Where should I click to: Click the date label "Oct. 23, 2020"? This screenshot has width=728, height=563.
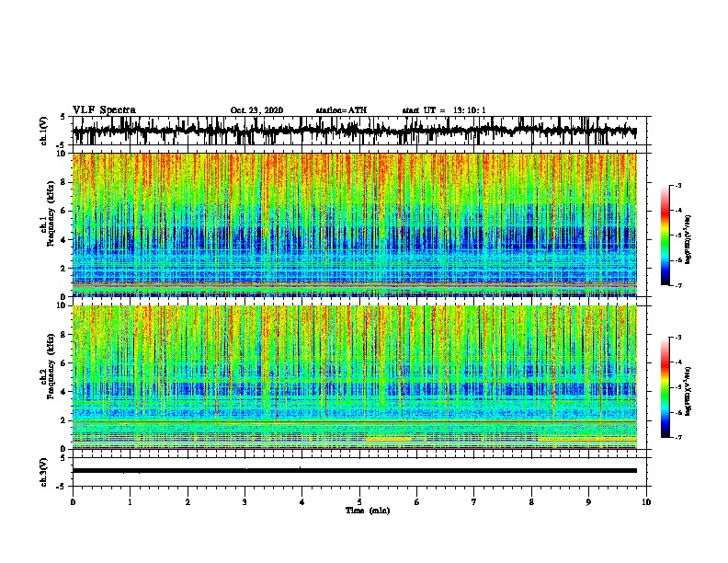pyautogui.click(x=256, y=110)
